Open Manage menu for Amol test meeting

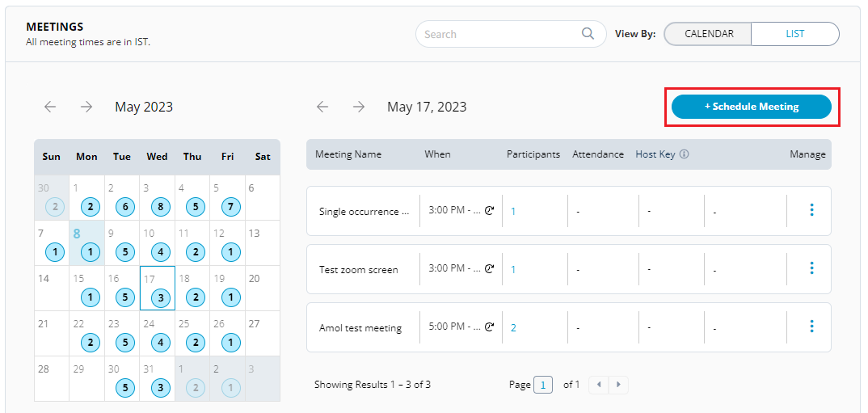(811, 327)
